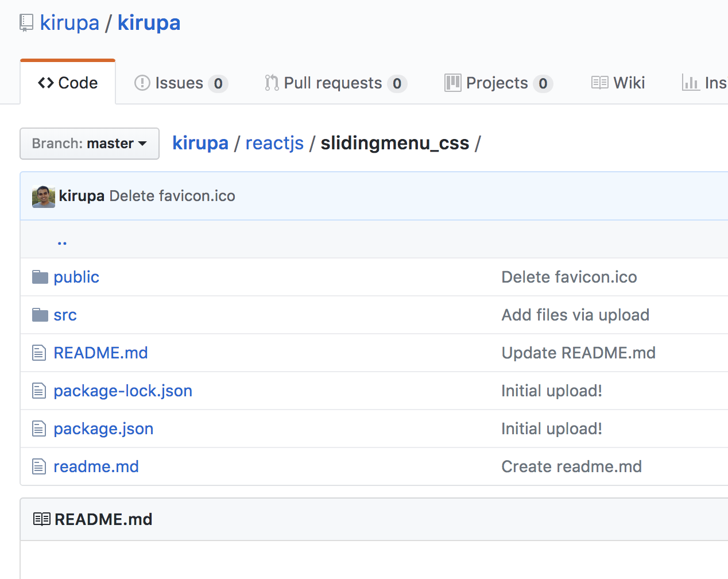This screenshot has height=579, width=728.
Task: Open the package-lock.json file
Action: pyautogui.click(x=123, y=391)
